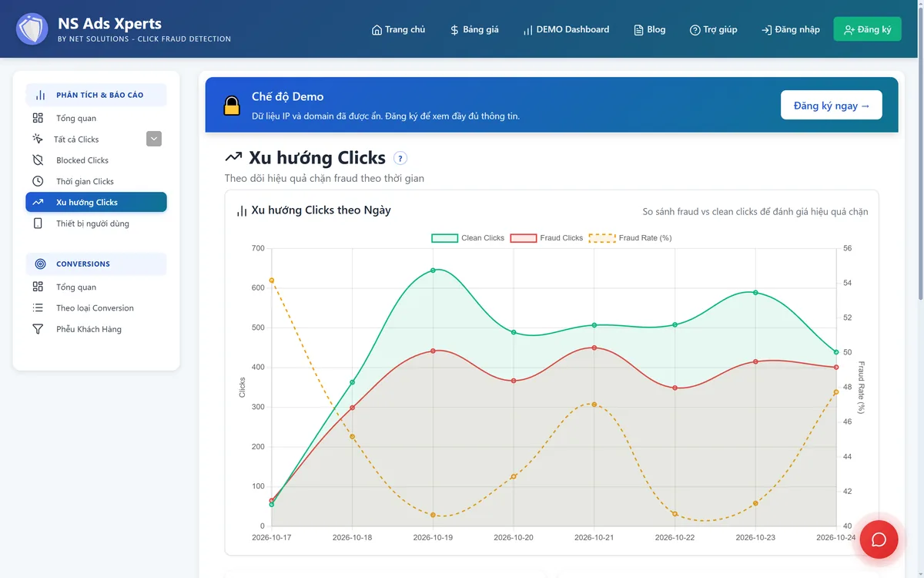Image resolution: width=924 pixels, height=578 pixels.
Task: Click the clock icon next to Thời gian Clicks
Action: (x=38, y=181)
